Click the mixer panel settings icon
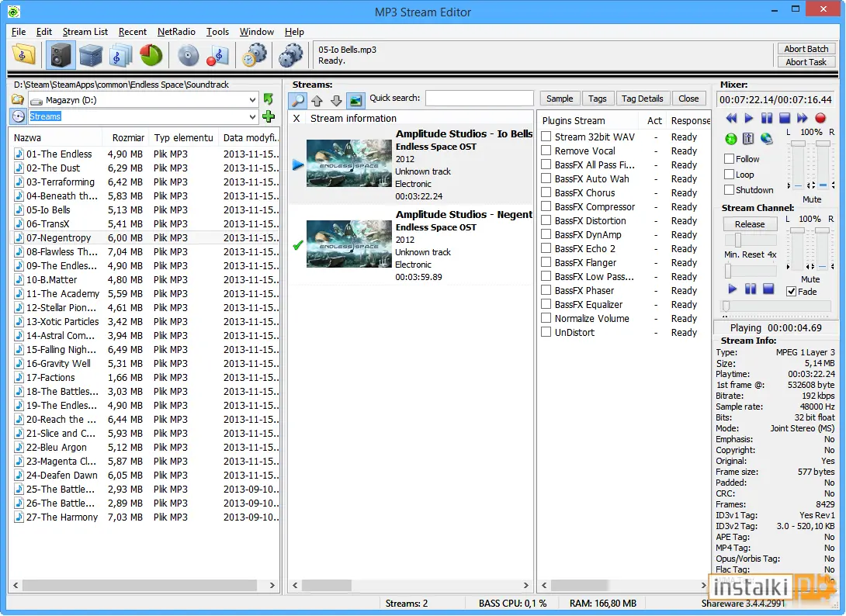Viewport: 846px width, 616px height. point(748,139)
